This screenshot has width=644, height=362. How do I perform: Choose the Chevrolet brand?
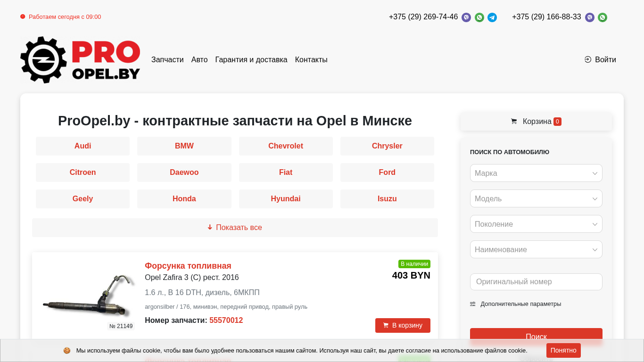(286, 146)
